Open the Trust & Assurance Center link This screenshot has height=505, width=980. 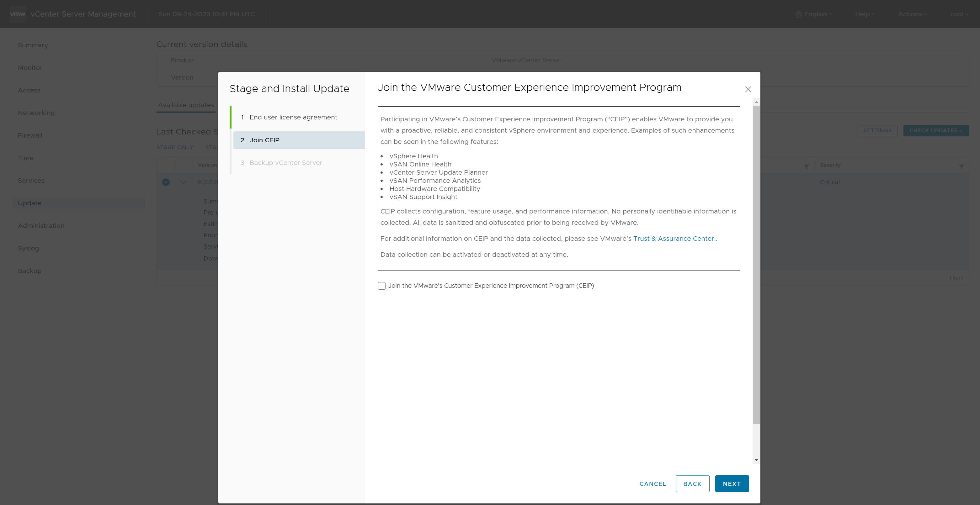click(x=674, y=239)
